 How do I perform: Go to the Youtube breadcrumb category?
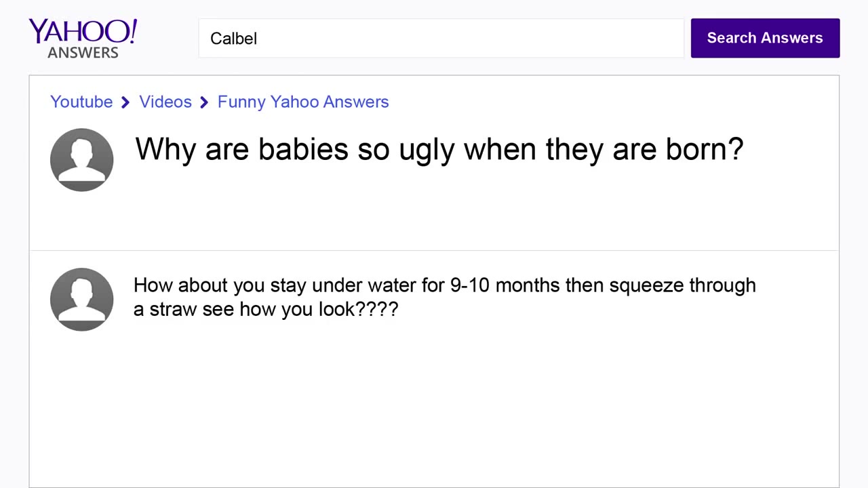click(x=81, y=102)
